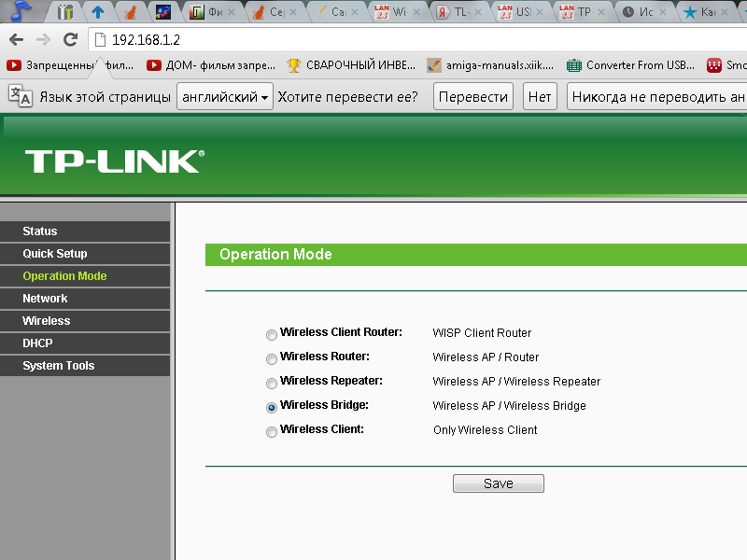Close the Ис browser tab

[663, 12]
